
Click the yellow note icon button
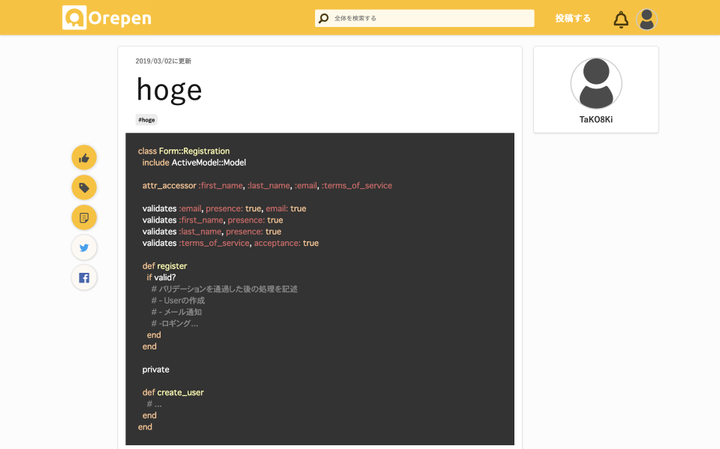click(84, 218)
